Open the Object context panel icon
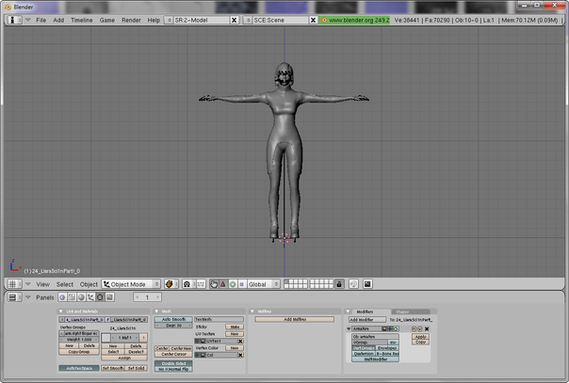569x383 pixels. click(91, 297)
